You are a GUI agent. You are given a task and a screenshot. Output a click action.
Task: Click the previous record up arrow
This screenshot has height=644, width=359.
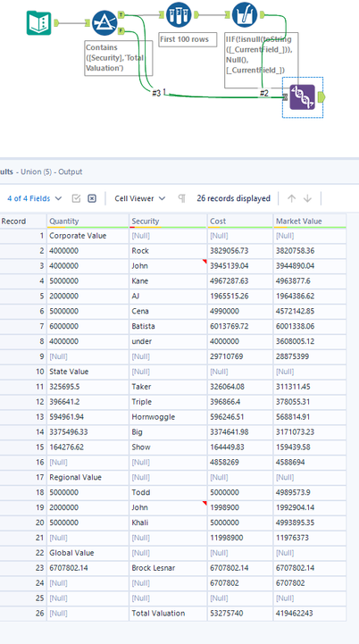291,198
